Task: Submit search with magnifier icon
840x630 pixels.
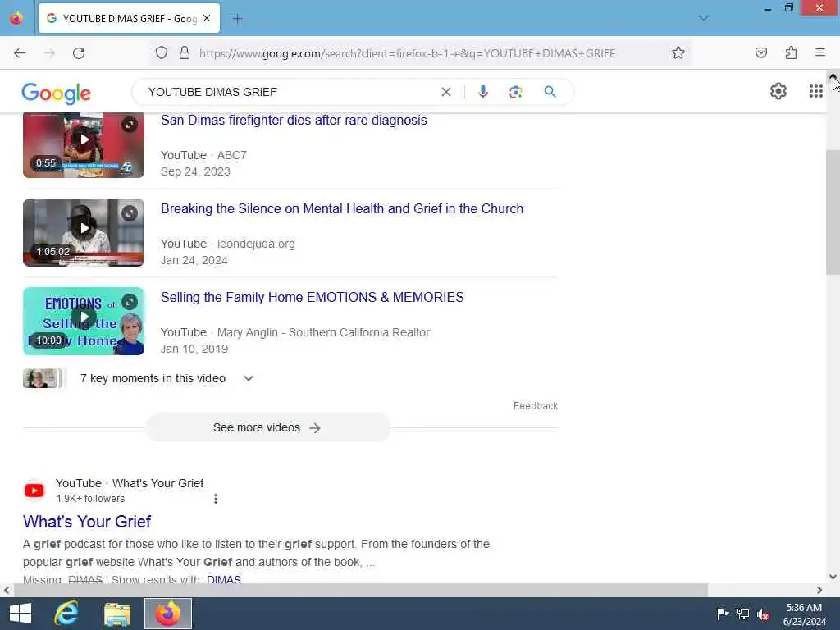Action: point(550,92)
